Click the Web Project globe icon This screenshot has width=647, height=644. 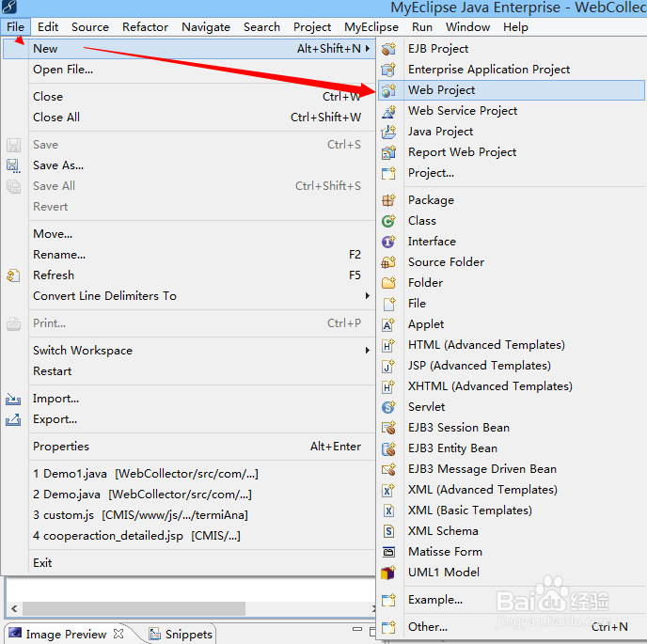click(x=388, y=90)
